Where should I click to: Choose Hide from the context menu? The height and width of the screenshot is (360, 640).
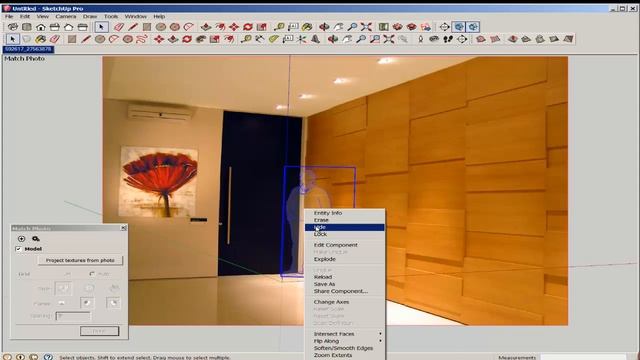click(x=344, y=227)
